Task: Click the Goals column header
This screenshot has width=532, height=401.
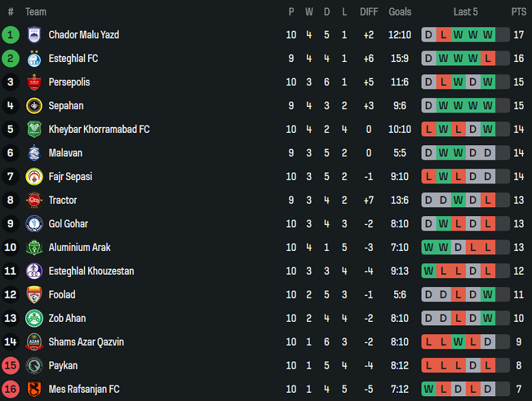Action: click(400, 12)
